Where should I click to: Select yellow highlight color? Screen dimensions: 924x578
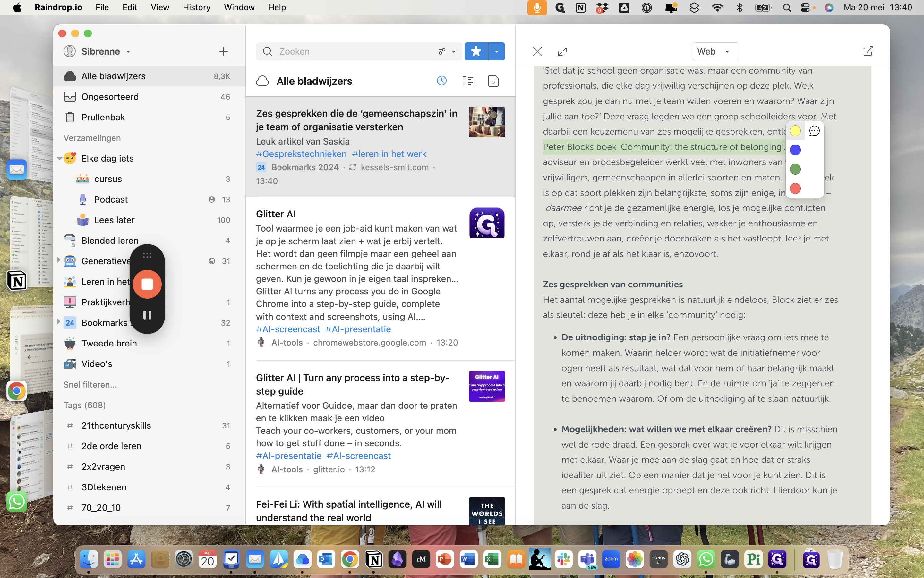tap(795, 131)
